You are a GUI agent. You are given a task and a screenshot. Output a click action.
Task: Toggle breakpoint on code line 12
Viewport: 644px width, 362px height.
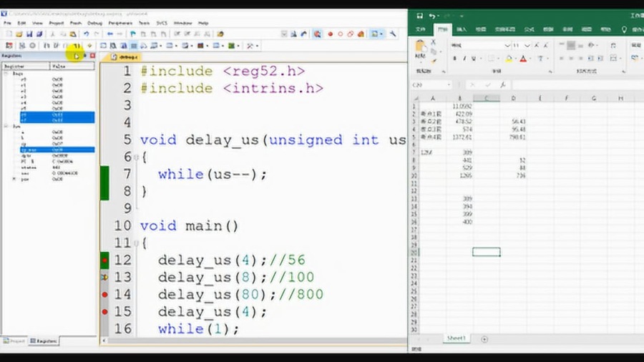click(x=104, y=260)
